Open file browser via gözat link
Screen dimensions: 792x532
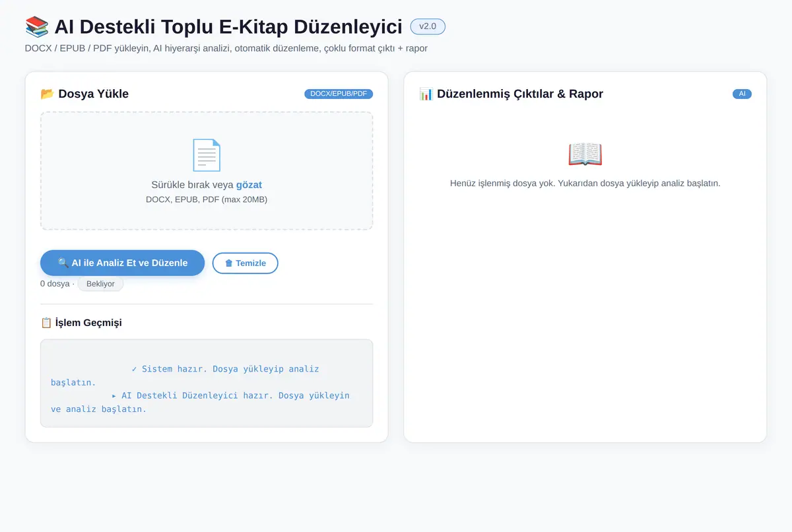249,185
